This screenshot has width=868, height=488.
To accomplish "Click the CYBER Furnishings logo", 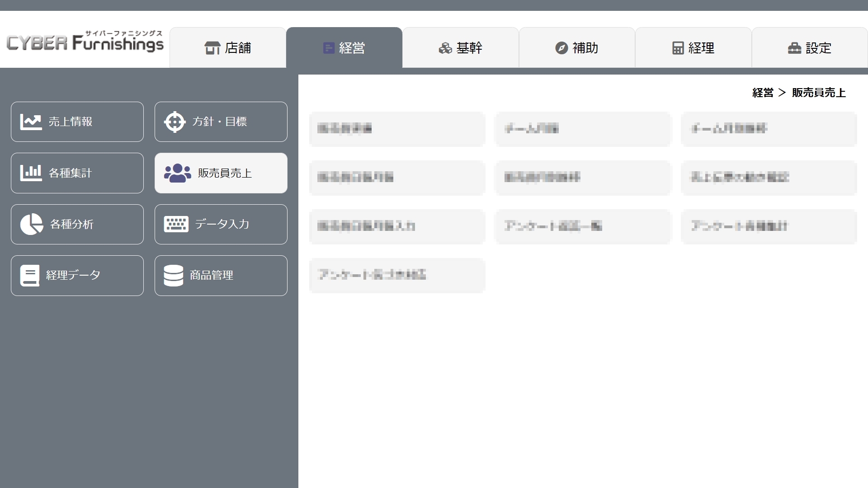I will coord(85,42).
